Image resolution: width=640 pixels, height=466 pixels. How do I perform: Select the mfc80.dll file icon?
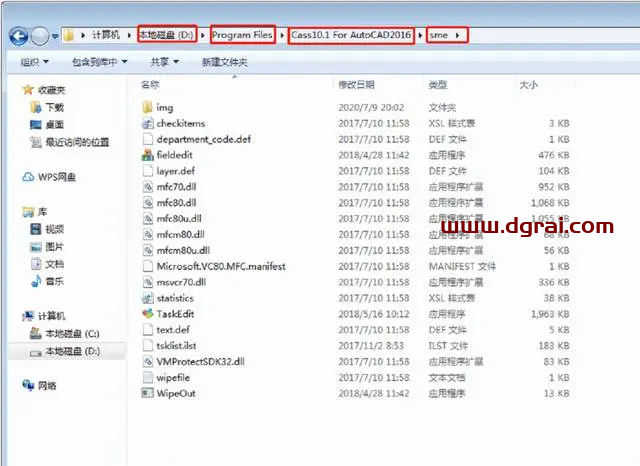coord(147,203)
